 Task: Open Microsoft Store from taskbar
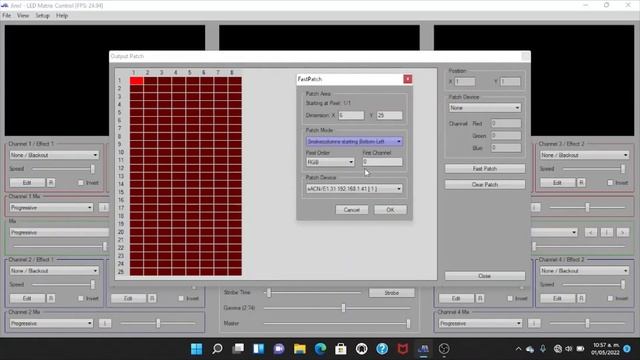click(x=341, y=349)
